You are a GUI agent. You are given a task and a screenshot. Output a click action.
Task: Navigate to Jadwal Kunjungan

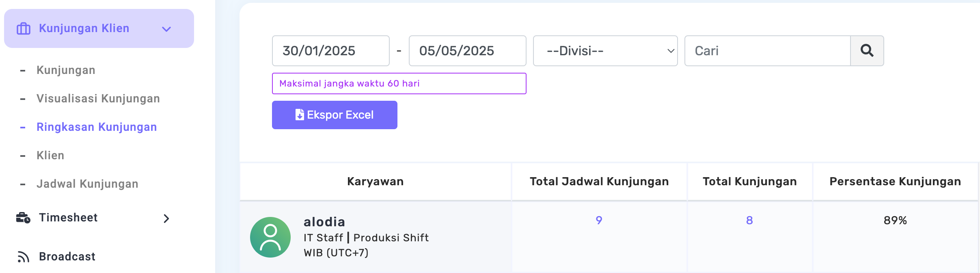(x=87, y=184)
